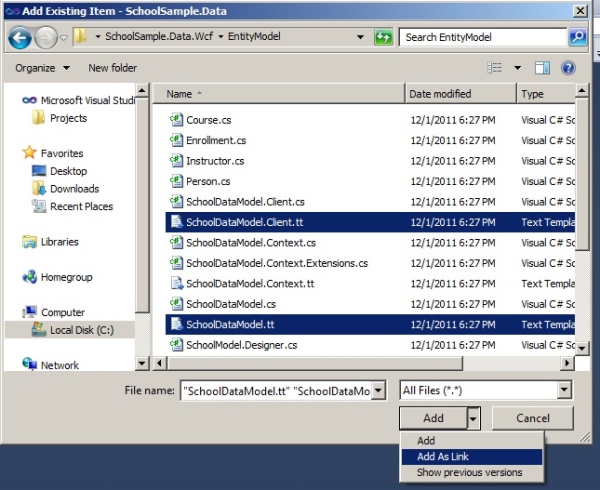This screenshot has width=600, height=490.
Task: Click the SchoolDataModel.Context.cs file icon
Action: click(x=176, y=243)
